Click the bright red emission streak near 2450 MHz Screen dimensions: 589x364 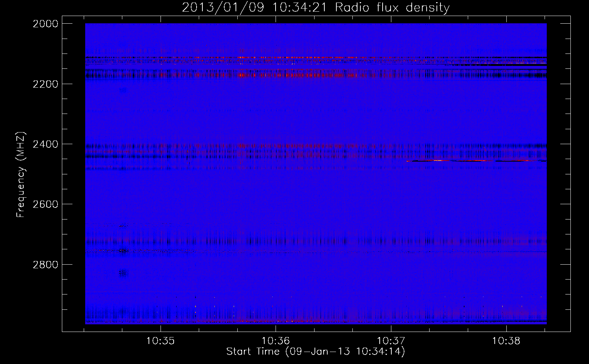click(x=476, y=161)
